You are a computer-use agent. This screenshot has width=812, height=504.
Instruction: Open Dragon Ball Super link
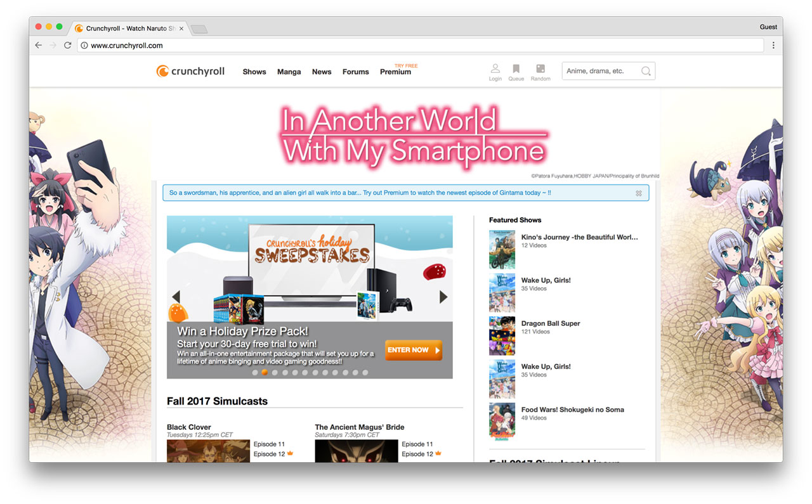point(551,323)
